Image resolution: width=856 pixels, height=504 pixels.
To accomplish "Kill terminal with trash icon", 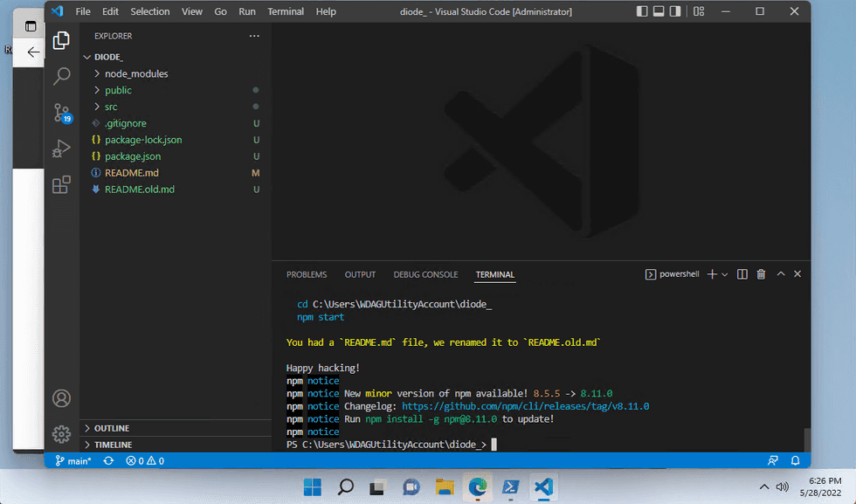I will (x=761, y=274).
